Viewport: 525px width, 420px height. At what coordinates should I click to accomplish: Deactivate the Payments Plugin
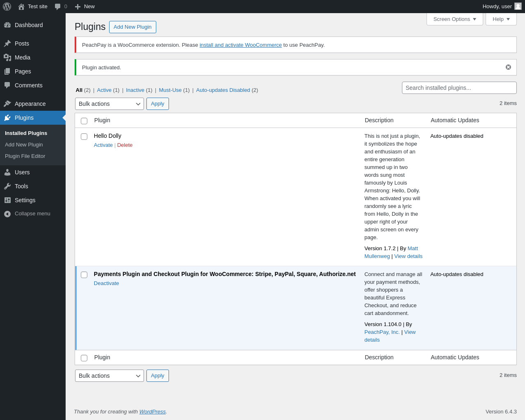(x=106, y=283)
